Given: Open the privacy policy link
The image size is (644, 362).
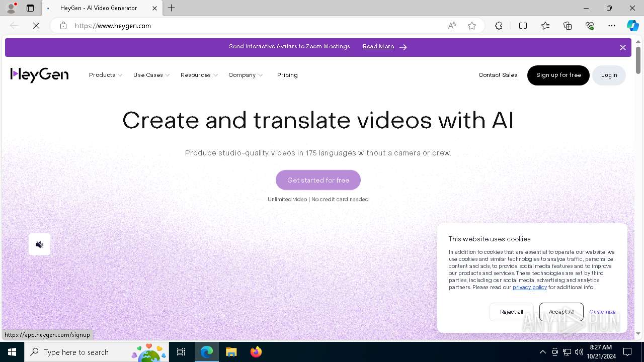Looking at the screenshot, I should click(x=530, y=287).
